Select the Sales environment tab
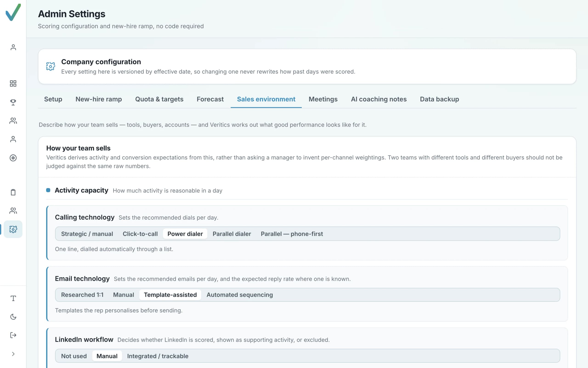This screenshot has height=368, width=588. click(x=266, y=99)
